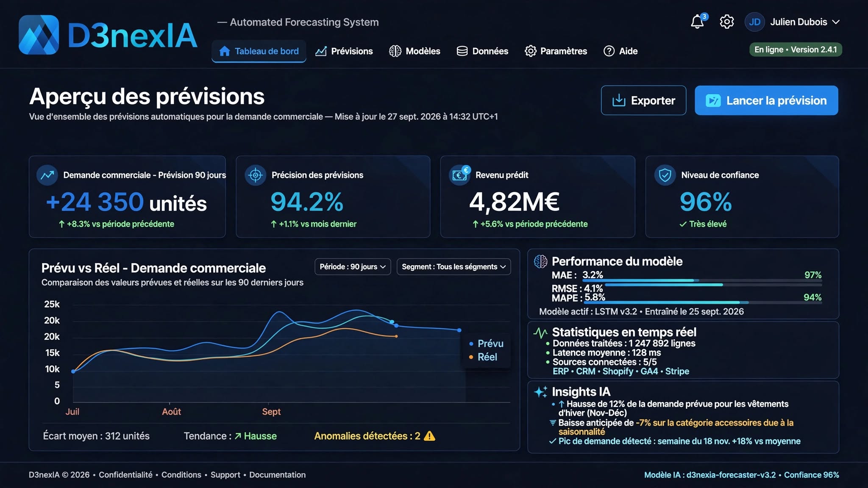This screenshot has height=488, width=868.
Task: Click the +24 350 unités value
Action: 126,202
